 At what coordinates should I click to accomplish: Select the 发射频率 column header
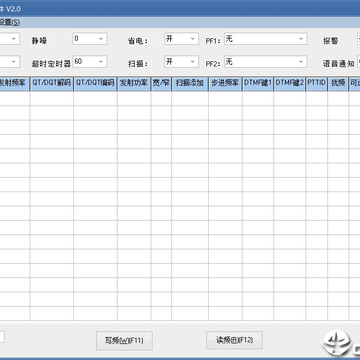[x=14, y=84]
